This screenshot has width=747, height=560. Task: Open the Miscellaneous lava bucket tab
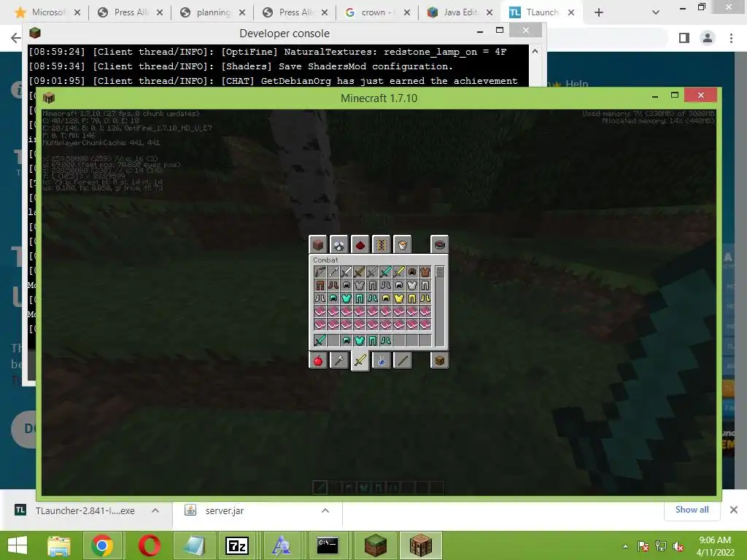(x=402, y=245)
